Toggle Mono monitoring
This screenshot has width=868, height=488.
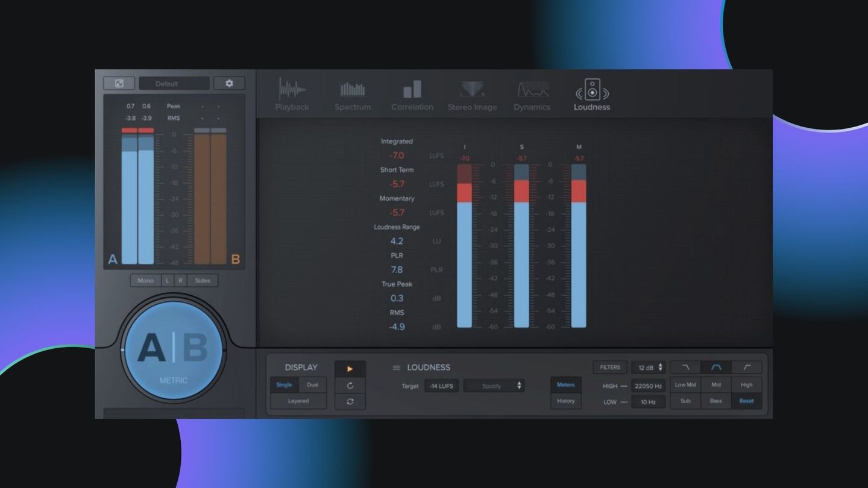145,281
